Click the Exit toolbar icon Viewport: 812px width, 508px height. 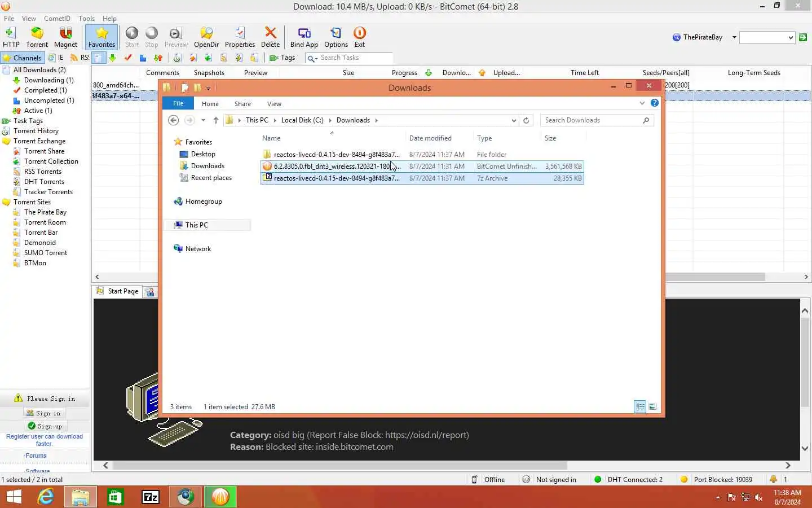tap(360, 37)
